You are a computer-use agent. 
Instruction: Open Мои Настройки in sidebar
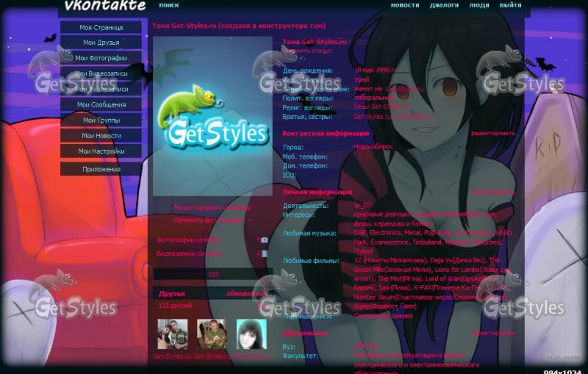tap(101, 151)
